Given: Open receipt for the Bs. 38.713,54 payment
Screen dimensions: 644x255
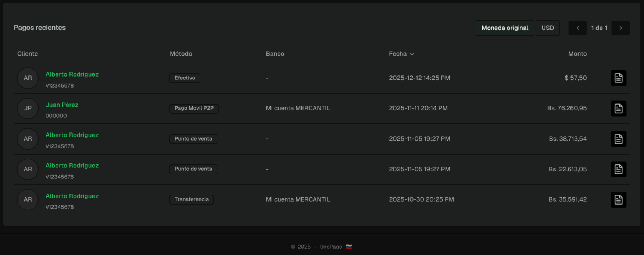Looking at the screenshot, I should click(618, 139).
